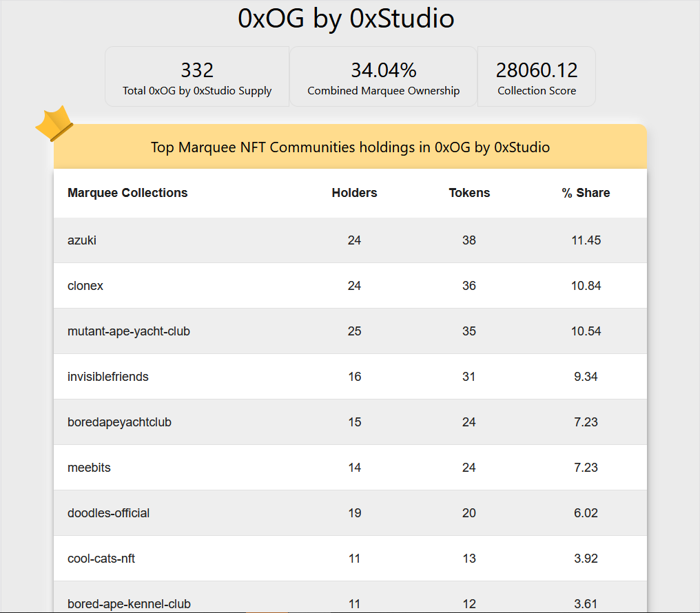
Task: Click the % Share column header
Action: pyautogui.click(x=586, y=193)
